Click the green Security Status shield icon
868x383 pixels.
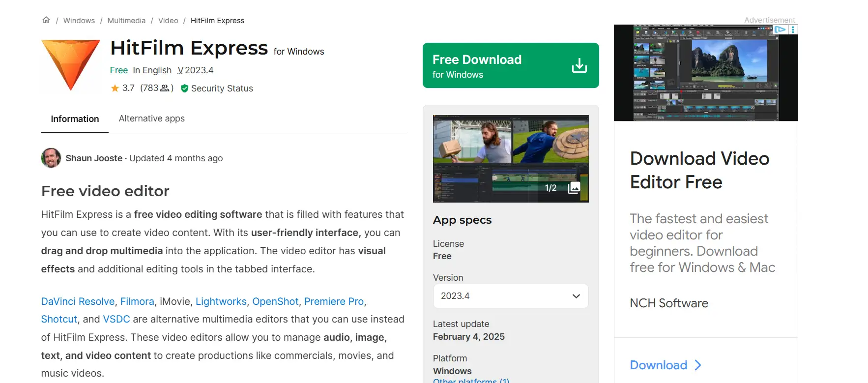coord(185,88)
